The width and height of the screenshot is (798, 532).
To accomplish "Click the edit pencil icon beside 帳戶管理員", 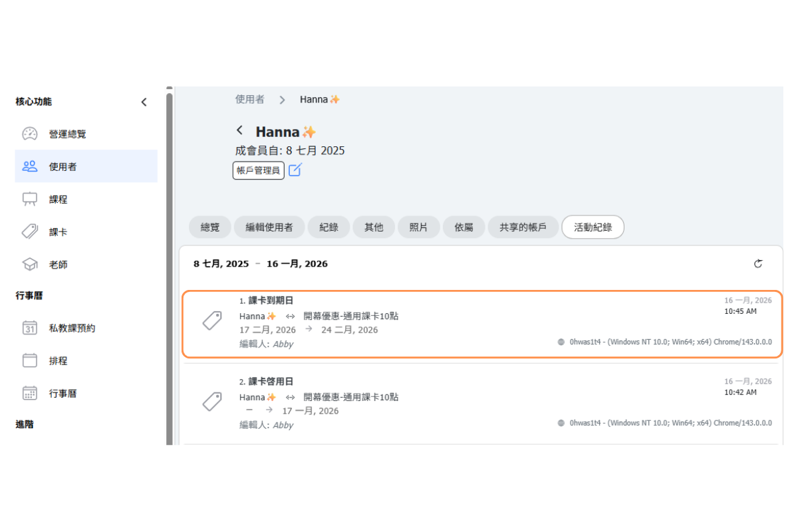I will click(x=295, y=170).
